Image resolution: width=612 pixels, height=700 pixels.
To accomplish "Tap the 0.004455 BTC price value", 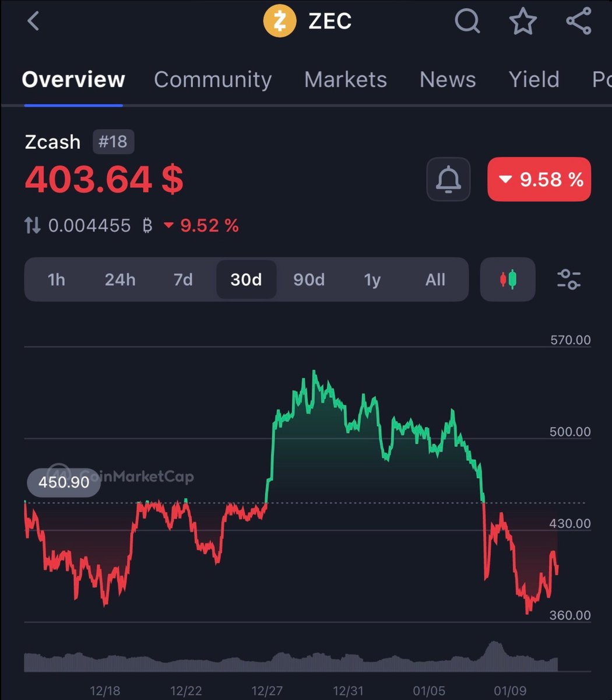I will click(x=100, y=226).
